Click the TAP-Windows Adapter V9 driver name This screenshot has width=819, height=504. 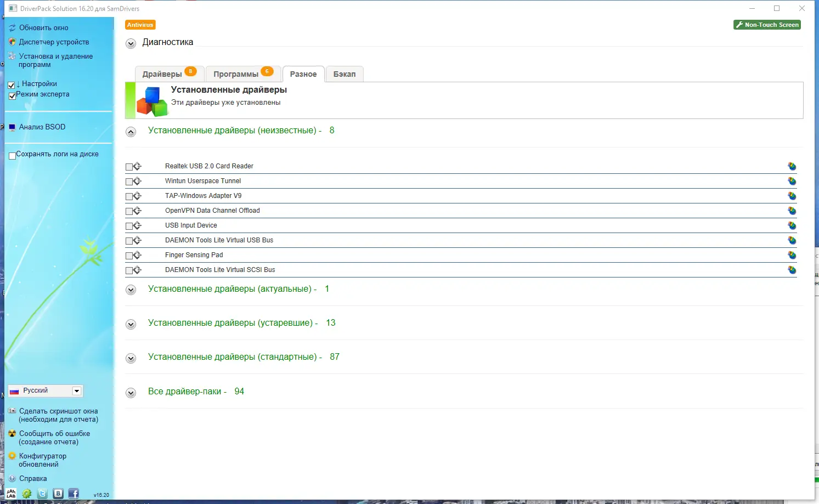[x=204, y=196]
